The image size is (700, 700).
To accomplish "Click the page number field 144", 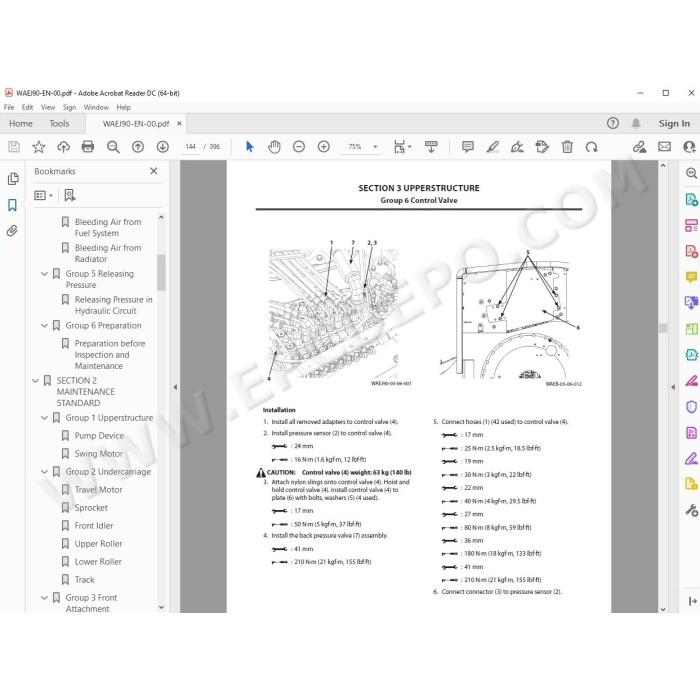I will [191, 147].
